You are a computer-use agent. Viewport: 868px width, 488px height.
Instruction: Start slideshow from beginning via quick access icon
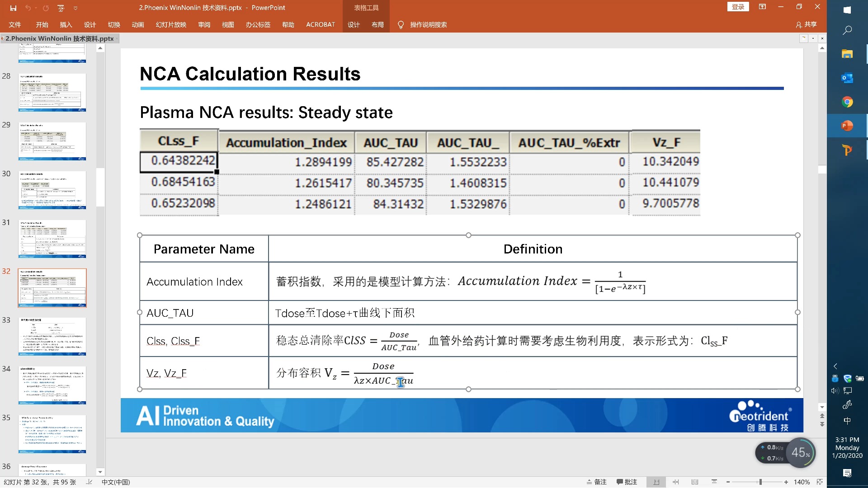61,8
